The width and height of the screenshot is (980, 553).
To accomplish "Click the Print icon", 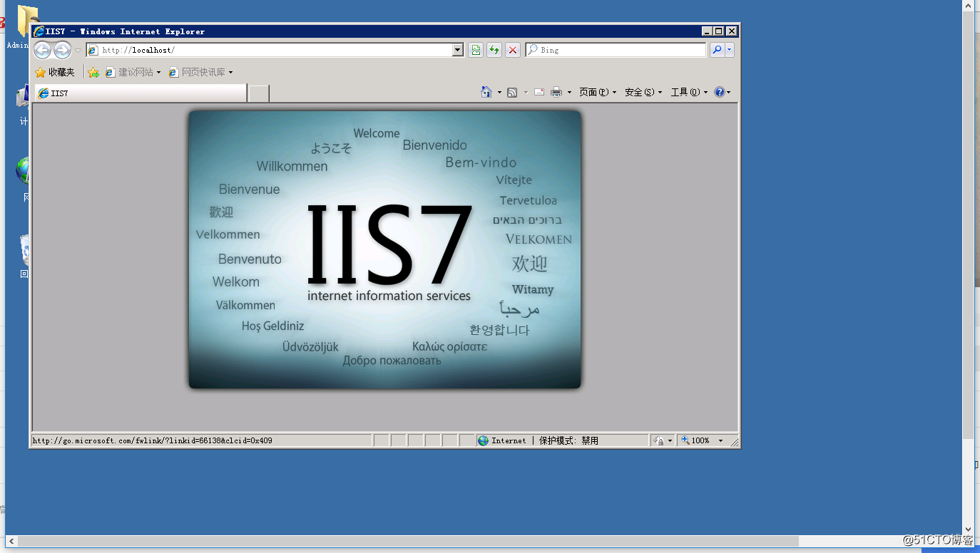I will pyautogui.click(x=557, y=92).
